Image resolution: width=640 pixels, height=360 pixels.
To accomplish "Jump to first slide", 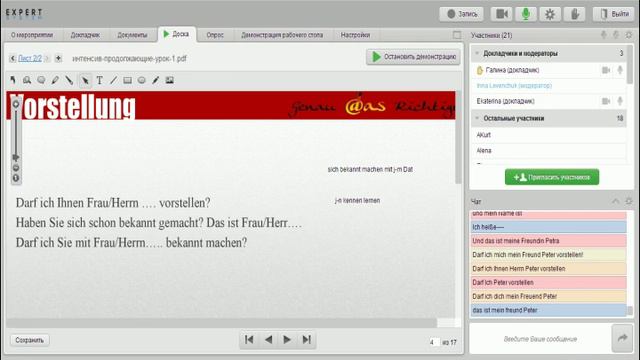I will [249, 340].
